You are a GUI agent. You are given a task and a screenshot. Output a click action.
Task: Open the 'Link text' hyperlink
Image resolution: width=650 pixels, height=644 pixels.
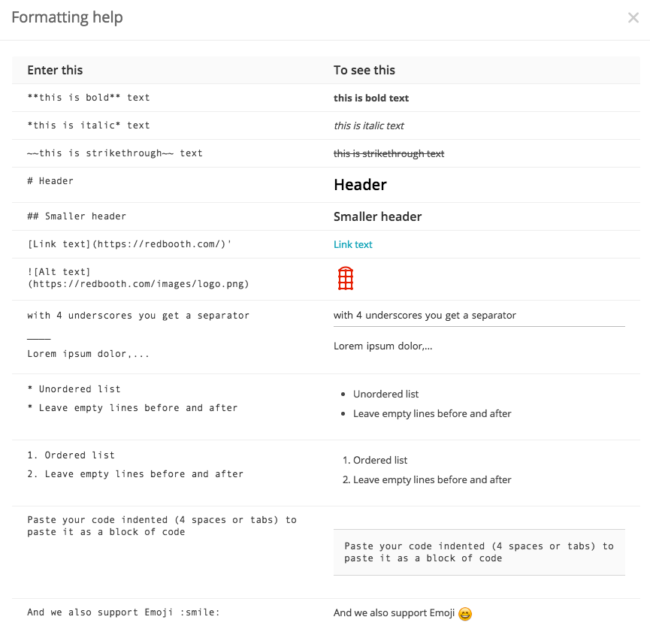[352, 244]
